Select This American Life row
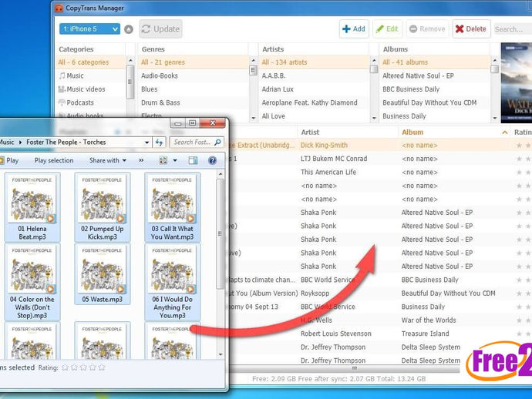The image size is (532, 399). tap(379, 173)
